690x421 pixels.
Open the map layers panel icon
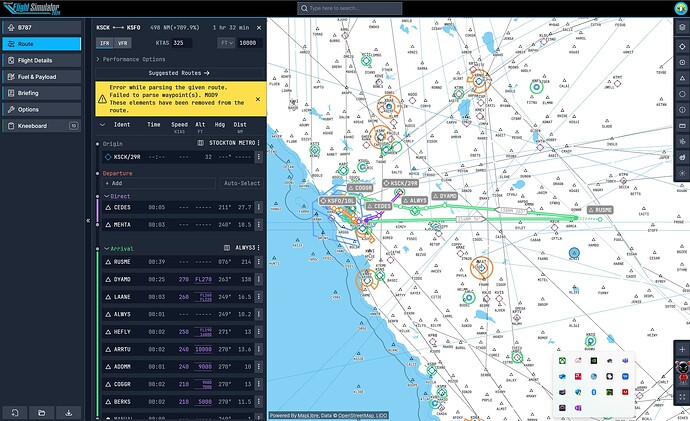pos(682,27)
